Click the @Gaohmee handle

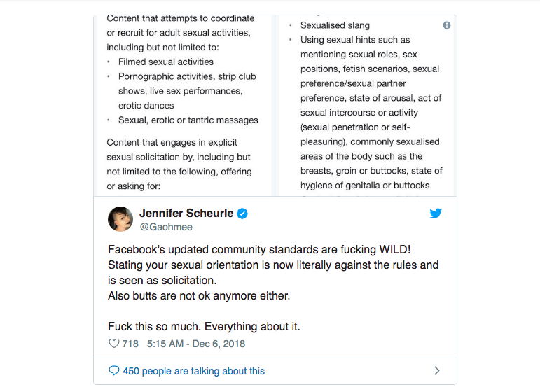pyautogui.click(x=165, y=227)
